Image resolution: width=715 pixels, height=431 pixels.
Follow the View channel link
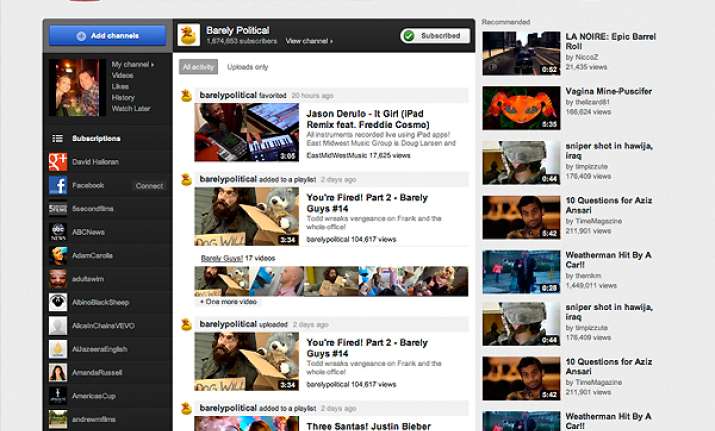coord(309,41)
